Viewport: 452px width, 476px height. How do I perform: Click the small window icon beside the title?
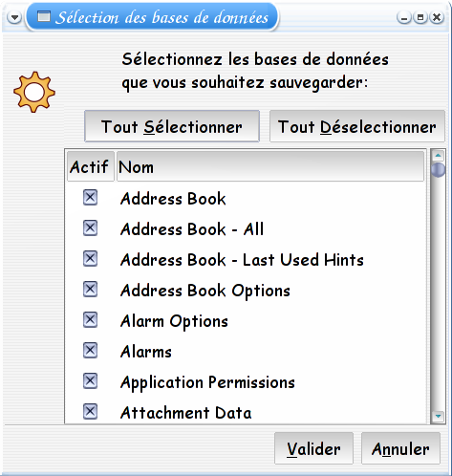tap(44, 16)
